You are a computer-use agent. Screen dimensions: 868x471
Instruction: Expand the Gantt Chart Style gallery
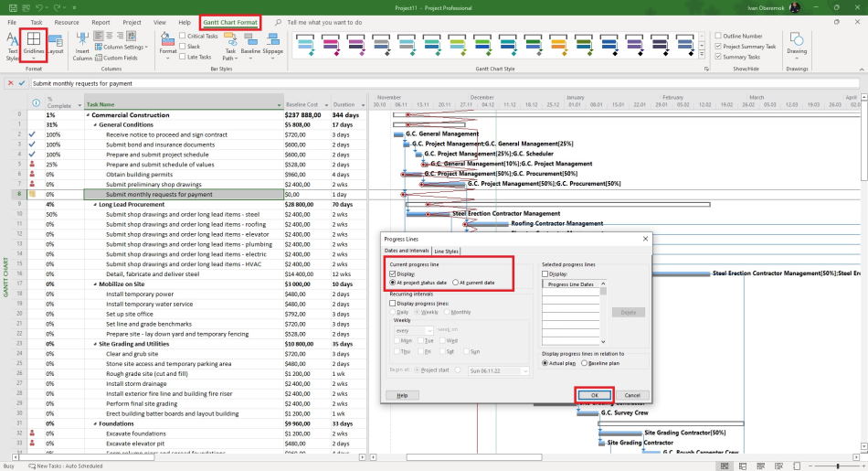tap(702, 55)
